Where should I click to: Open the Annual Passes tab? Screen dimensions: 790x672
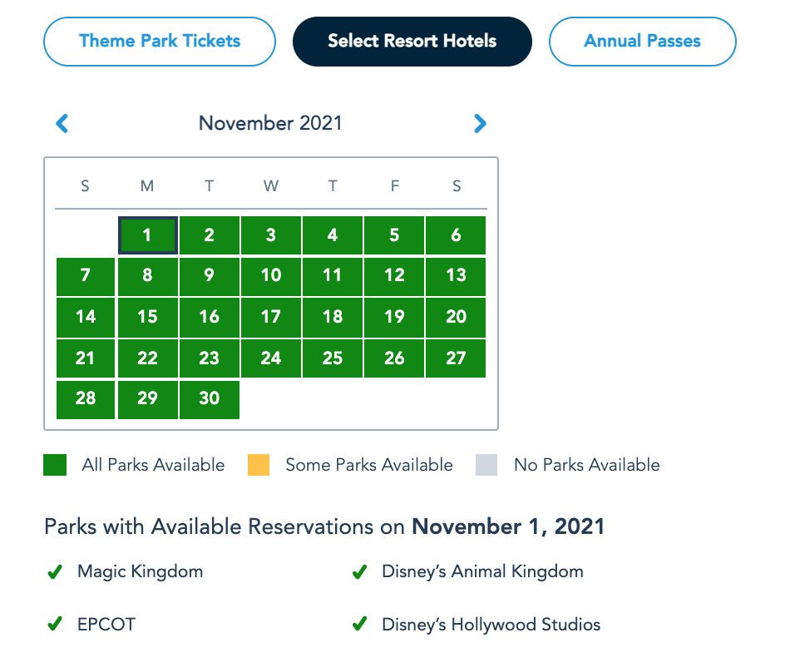[x=642, y=41]
